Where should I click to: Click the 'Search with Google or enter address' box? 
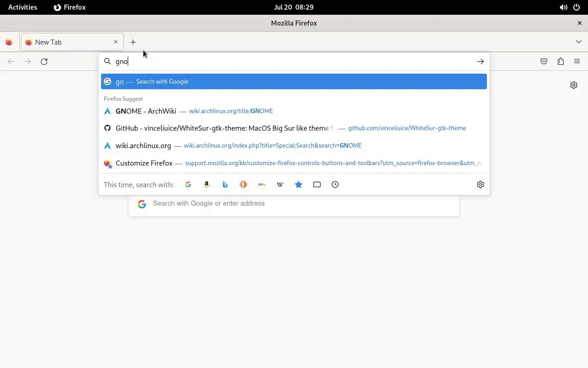294,204
